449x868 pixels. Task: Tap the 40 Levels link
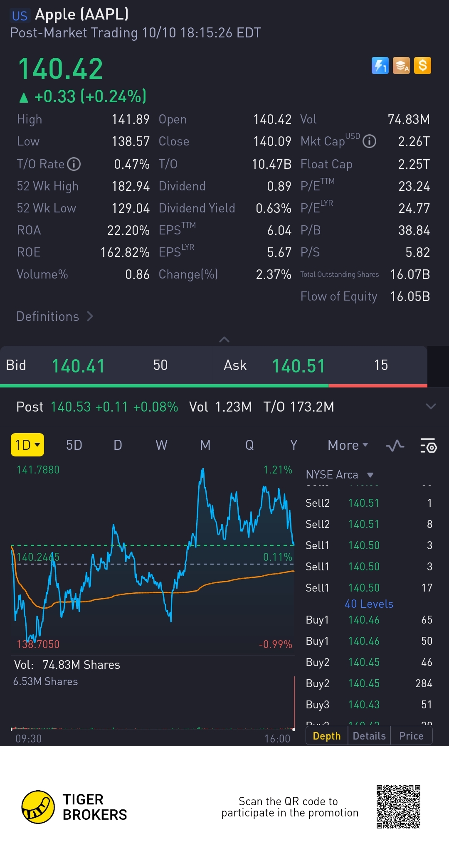(369, 604)
